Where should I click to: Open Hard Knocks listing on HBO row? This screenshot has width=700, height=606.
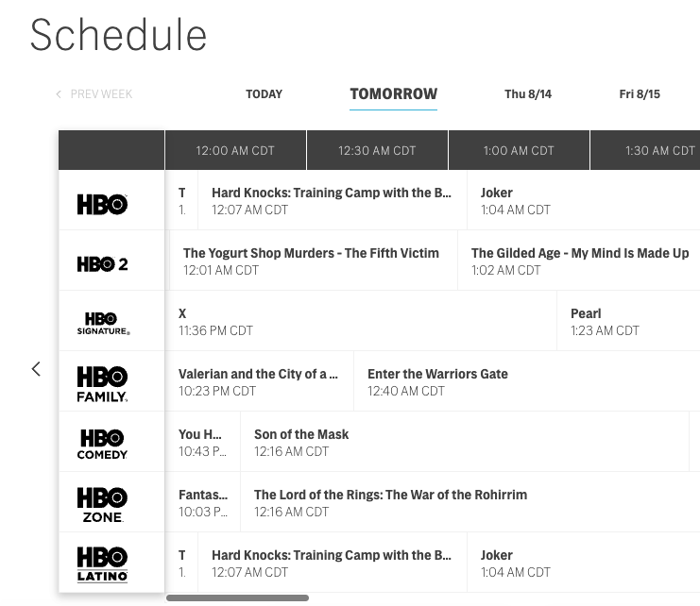[x=333, y=201]
